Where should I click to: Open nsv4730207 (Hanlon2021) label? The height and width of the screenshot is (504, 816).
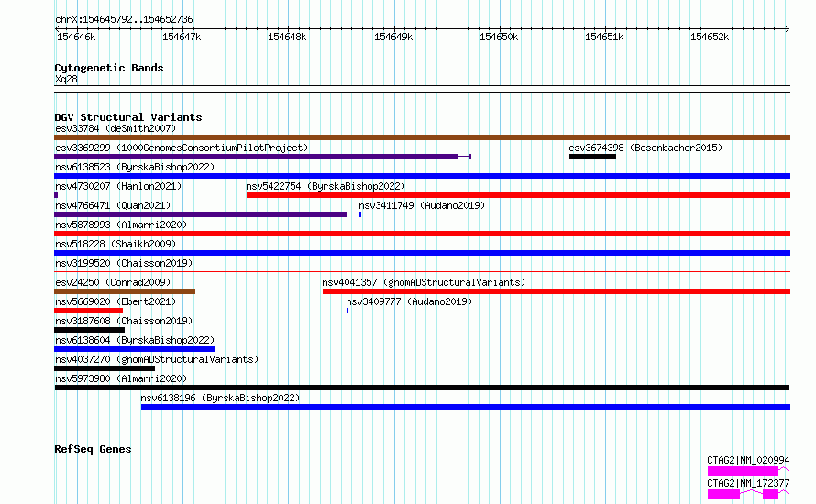[x=118, y=186]
